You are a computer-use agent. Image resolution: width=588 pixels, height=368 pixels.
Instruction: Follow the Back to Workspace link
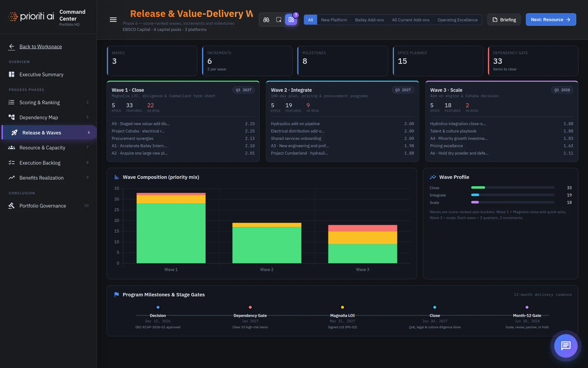click(41, 47)
